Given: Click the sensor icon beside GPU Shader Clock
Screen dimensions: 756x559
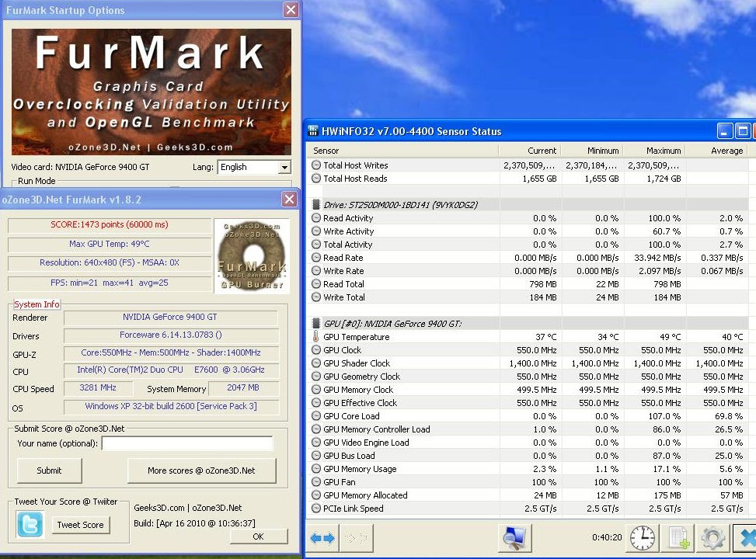Looking at the screenshot, I should [x=315, y=363].
